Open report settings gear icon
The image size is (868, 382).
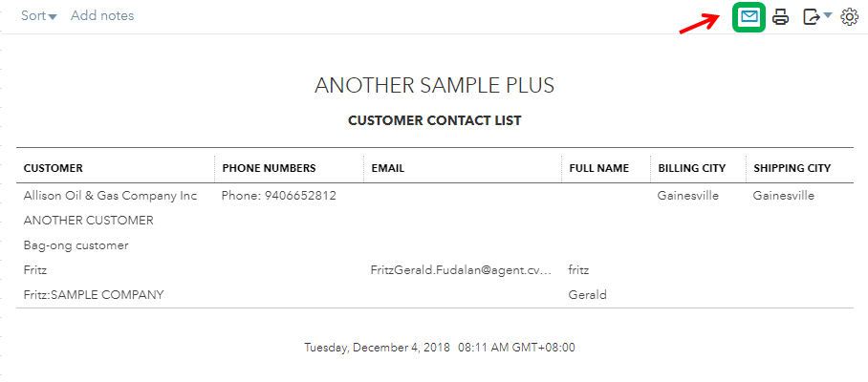pyautogui.click(x=849, y=17)
